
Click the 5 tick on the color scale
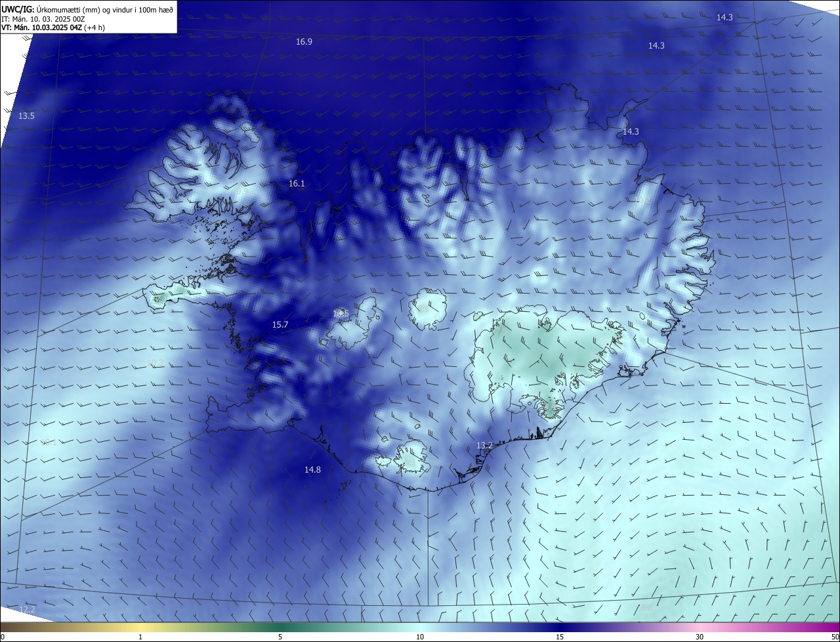[280, 637]
